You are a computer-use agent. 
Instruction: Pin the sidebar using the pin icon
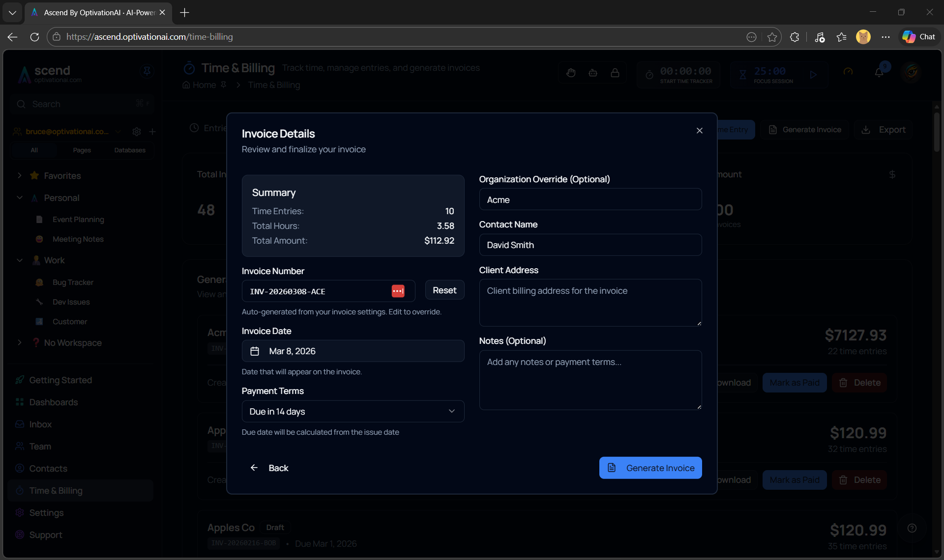click(147, 71)
